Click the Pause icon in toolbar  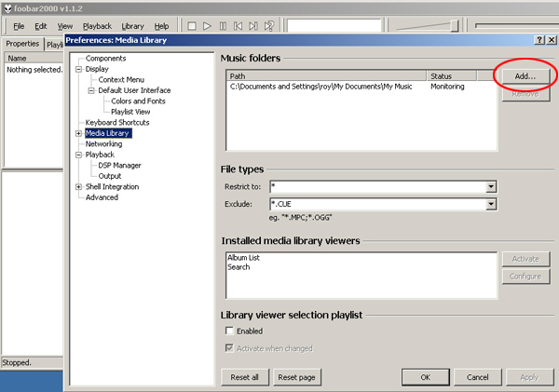223,26
